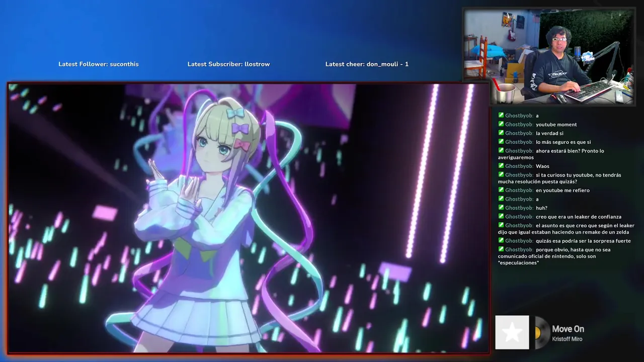Click the green badge beside "creo que era un leaker"
This screenshot has width=644, height=362.
click(x=501, y=216)
